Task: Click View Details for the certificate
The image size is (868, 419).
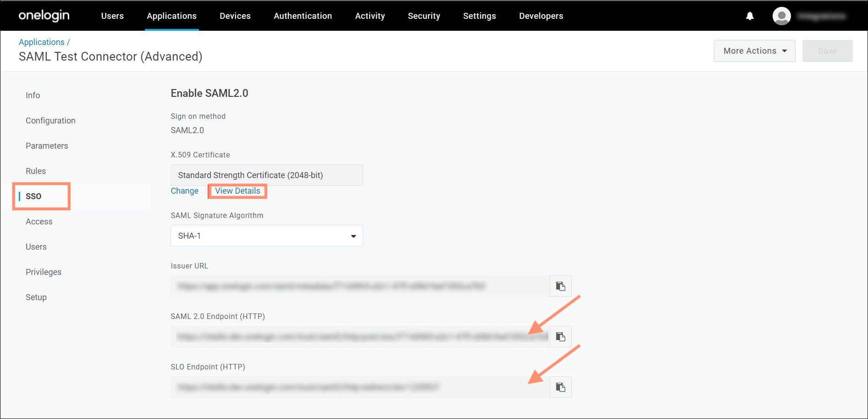Action: click(x=238, y=191)
